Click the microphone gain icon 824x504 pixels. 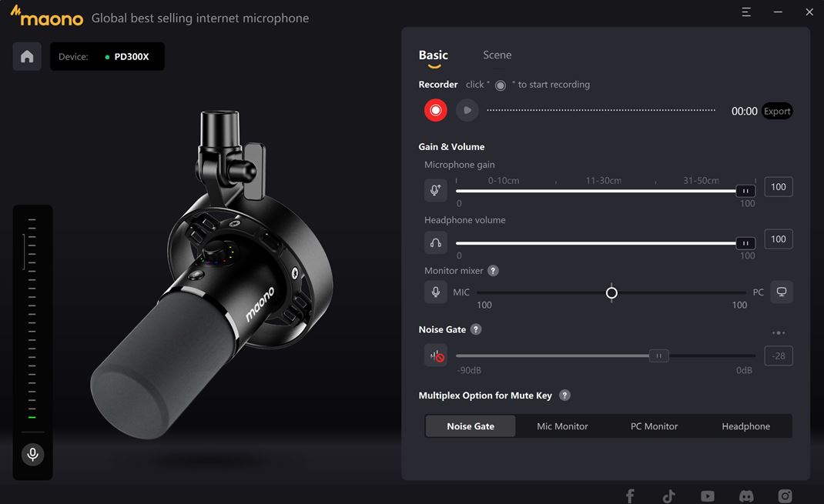(436, 190)
